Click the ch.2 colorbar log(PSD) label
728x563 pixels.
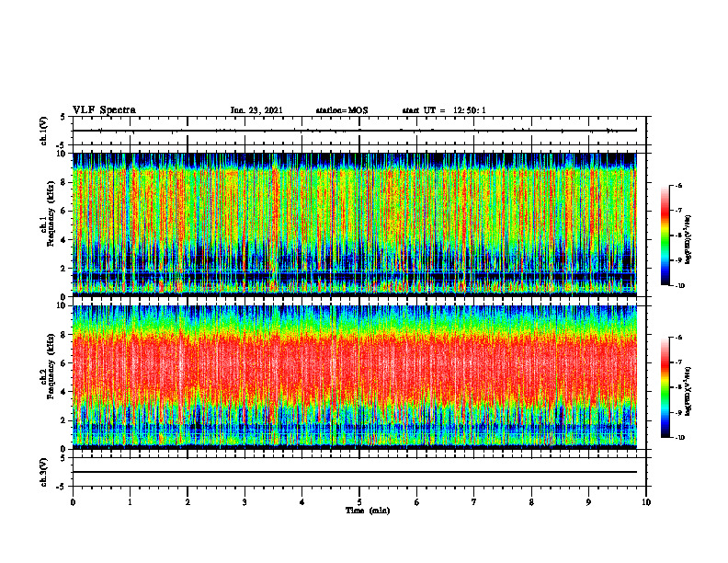[688, 391]
